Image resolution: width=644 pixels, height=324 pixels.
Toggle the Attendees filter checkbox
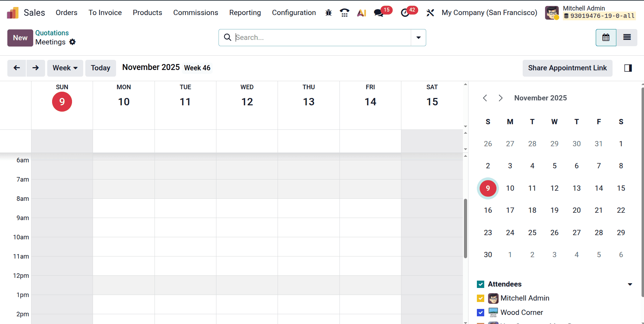point(480,284)
